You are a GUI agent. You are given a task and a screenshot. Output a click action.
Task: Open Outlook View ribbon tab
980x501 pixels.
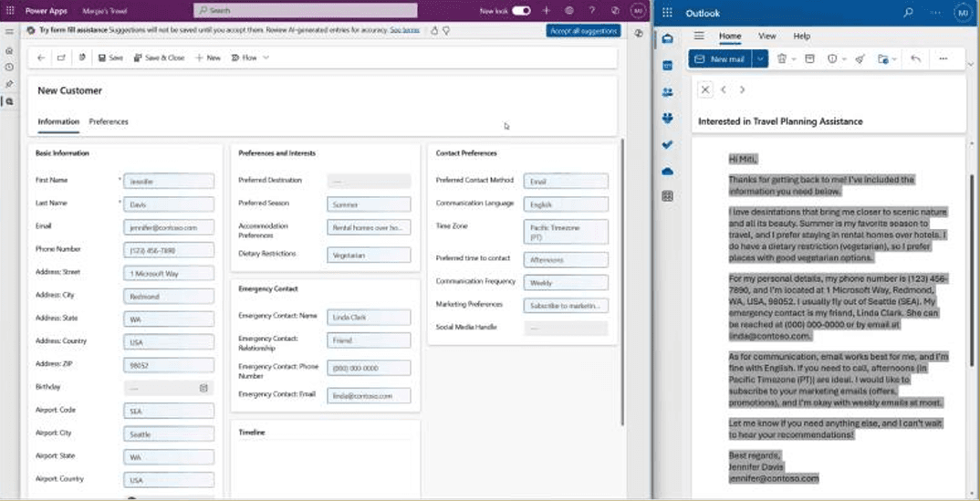[766, 37]
